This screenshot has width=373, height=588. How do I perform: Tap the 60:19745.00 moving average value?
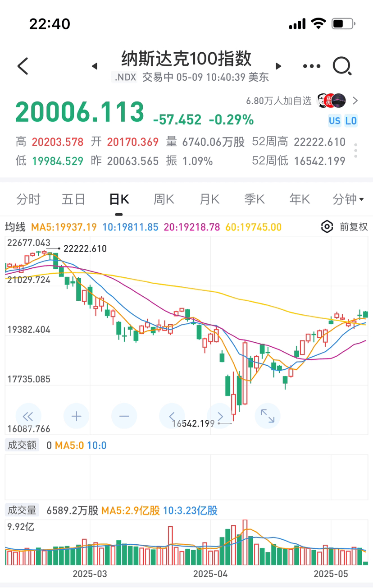[x=253, y=227]
